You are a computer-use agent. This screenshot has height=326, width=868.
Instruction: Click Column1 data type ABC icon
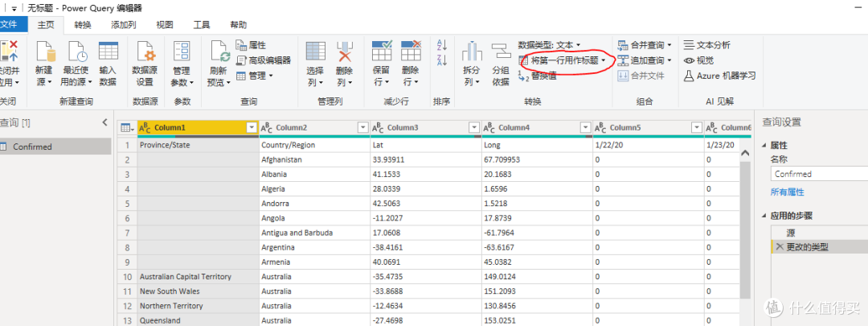(x=145, y=128)
